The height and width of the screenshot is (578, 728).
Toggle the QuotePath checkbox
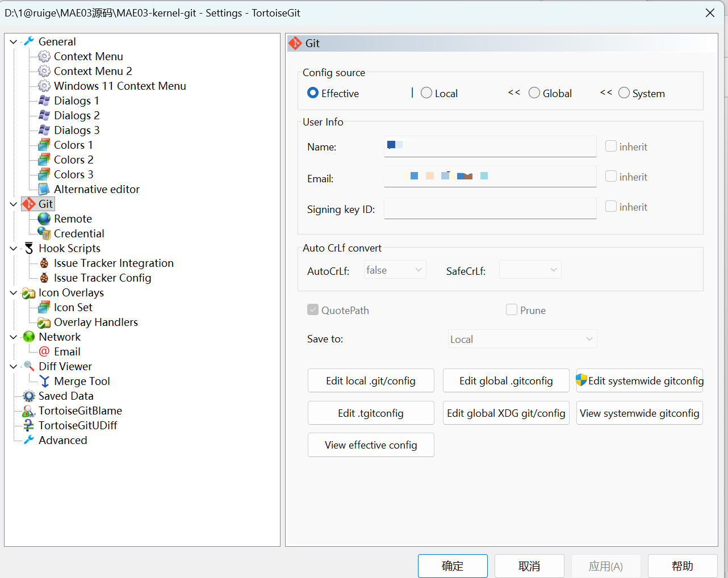[x=313, y=309]
